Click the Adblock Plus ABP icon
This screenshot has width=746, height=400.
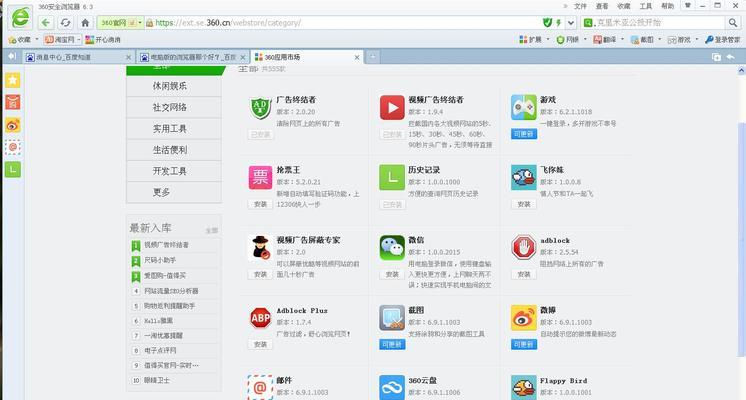point(260,318)
